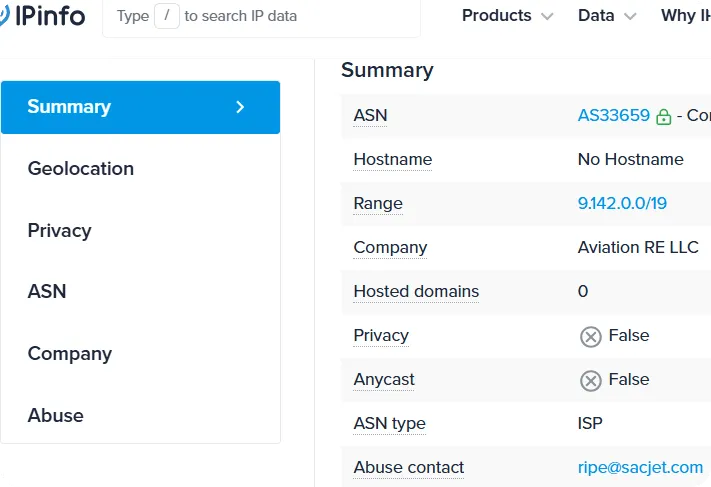Click the slash shortcut key in search

pyautogui.click(x=166, y=16)
